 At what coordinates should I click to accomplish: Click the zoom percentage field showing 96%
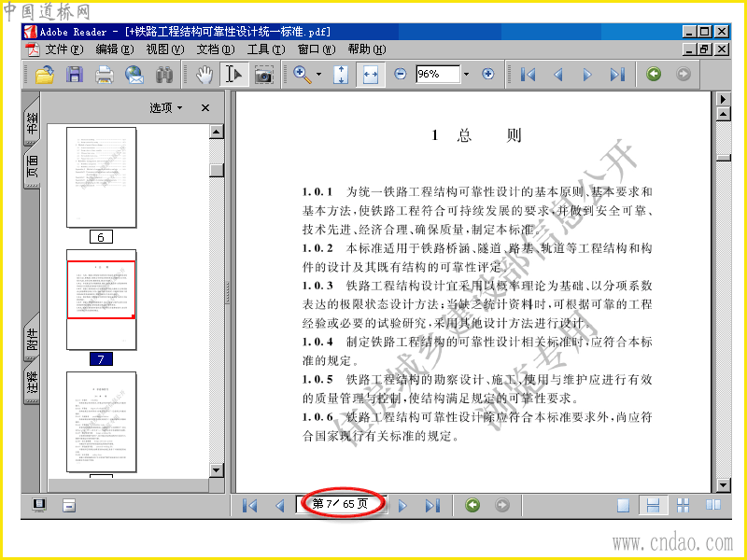[x=437, y=74]
